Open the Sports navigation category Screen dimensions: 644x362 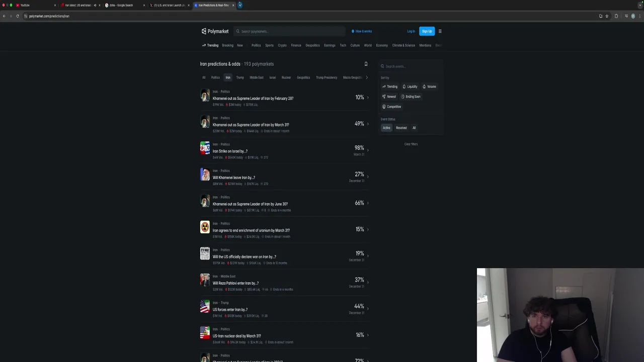pyautogui.click(x=269, y=45)
